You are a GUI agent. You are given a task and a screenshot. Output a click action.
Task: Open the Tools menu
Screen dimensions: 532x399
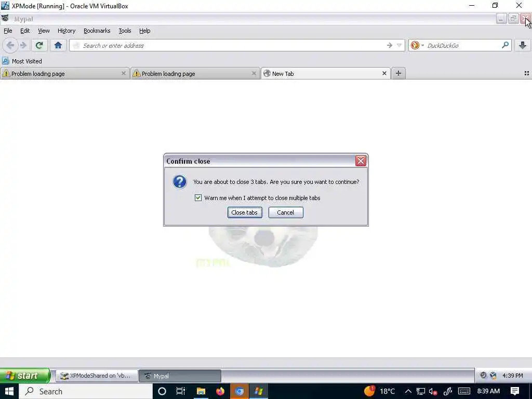125,31
